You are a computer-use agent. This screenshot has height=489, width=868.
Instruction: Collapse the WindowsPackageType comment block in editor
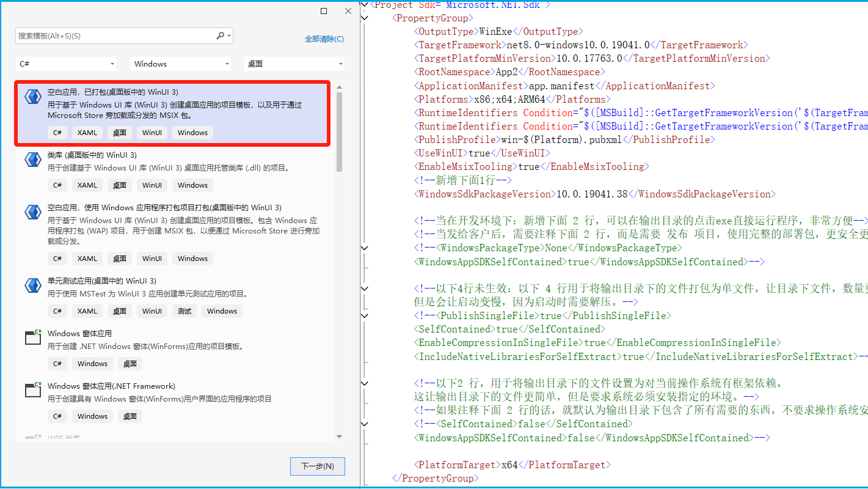pos(365,248)
